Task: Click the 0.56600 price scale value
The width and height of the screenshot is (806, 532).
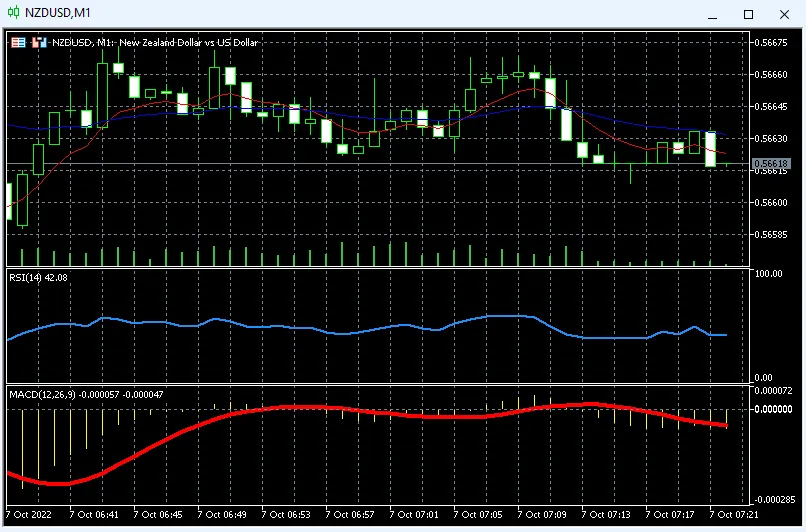Action: coord(771,203)
